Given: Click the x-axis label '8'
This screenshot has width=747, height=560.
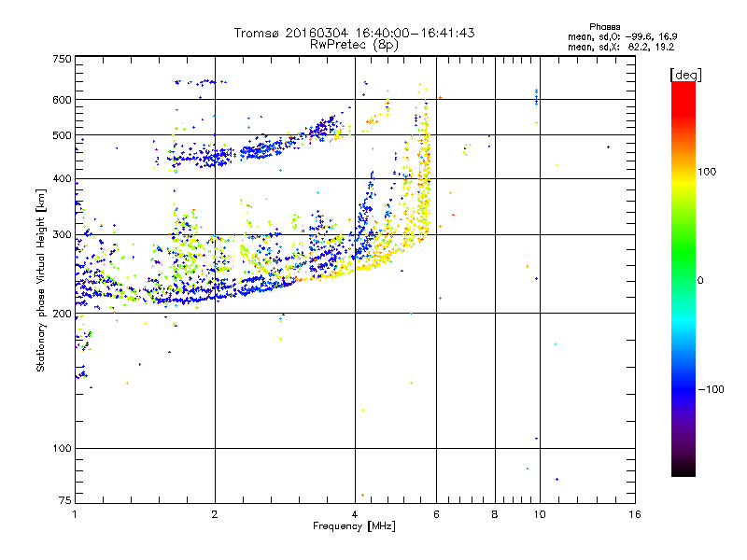Looking at the screenshot, I should [x=495, y=514].
